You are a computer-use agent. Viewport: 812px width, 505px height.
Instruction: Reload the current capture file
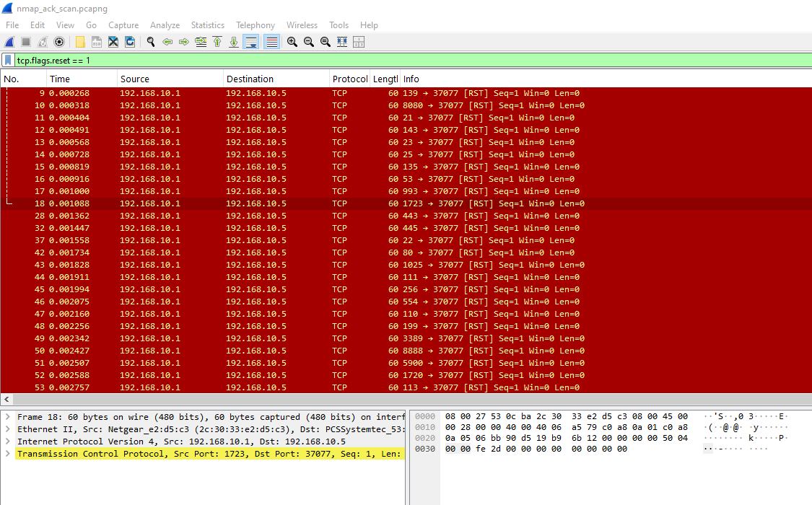pyautogui.click(x=131, y=41)
